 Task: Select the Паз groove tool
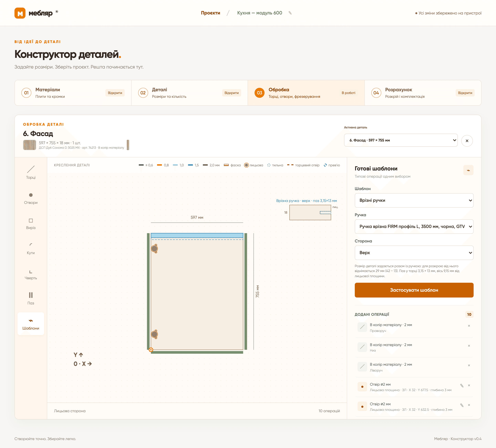point(31,298)
